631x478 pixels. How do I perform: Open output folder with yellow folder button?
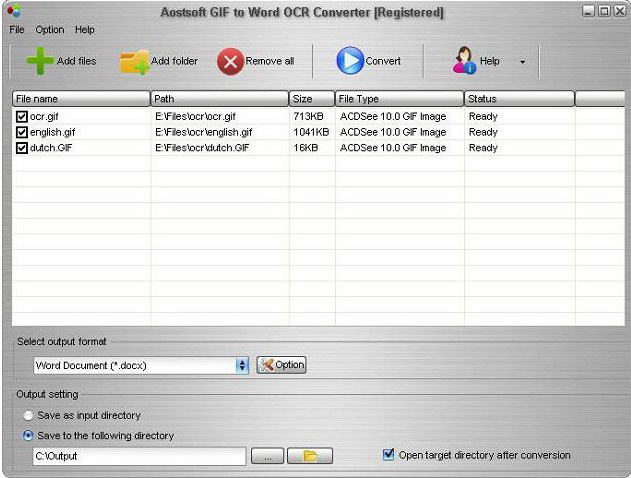(x=310, y=456)
